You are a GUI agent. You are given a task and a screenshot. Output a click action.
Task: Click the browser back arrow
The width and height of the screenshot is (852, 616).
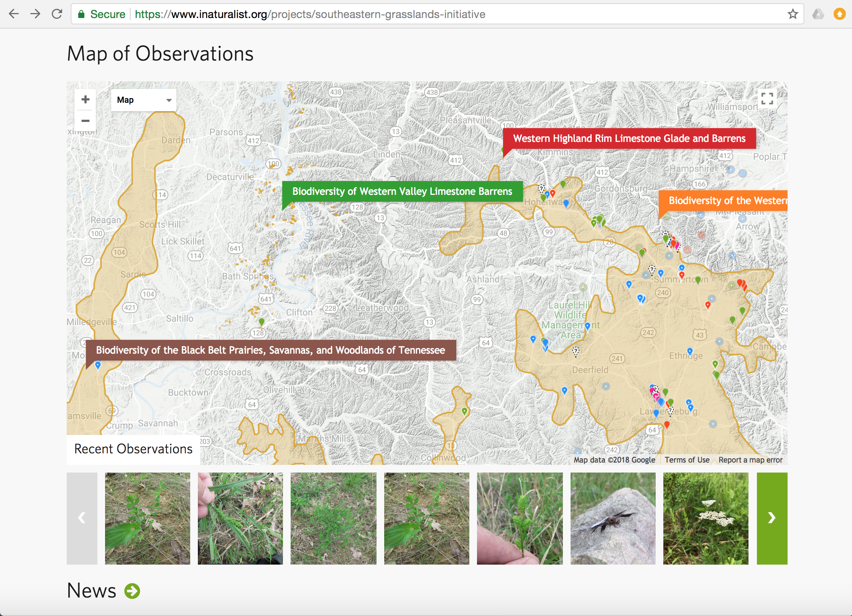[x=14, y=14]
